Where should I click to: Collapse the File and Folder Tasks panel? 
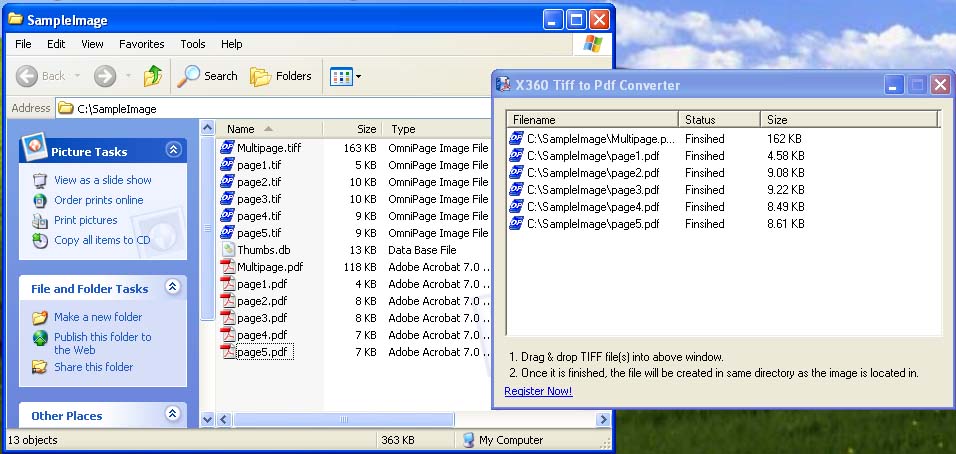pos(173,288)
